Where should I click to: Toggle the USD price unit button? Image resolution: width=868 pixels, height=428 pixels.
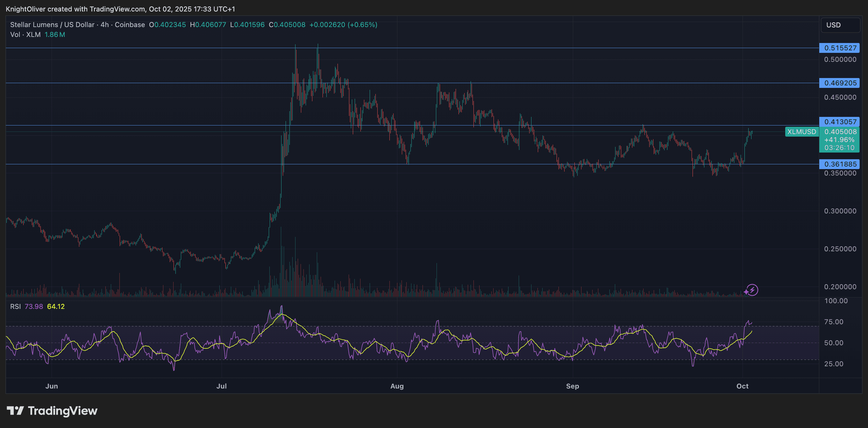tap(840, 25)
